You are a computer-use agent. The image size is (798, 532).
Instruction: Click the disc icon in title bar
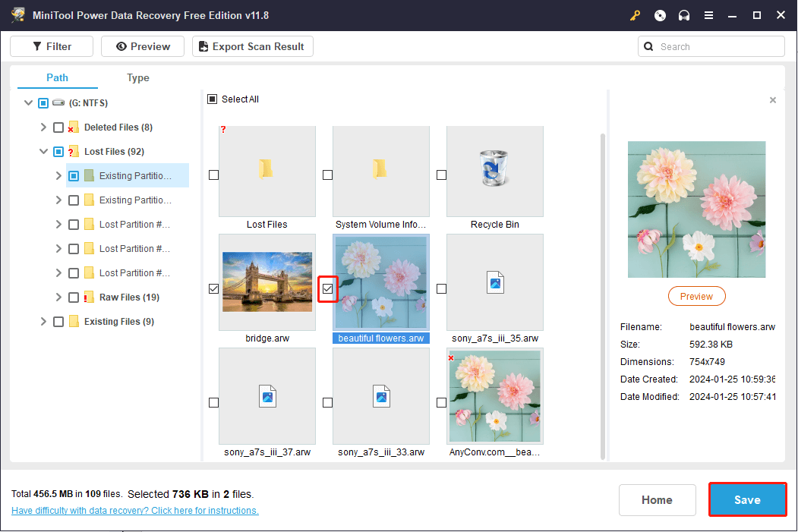[660, 15]
